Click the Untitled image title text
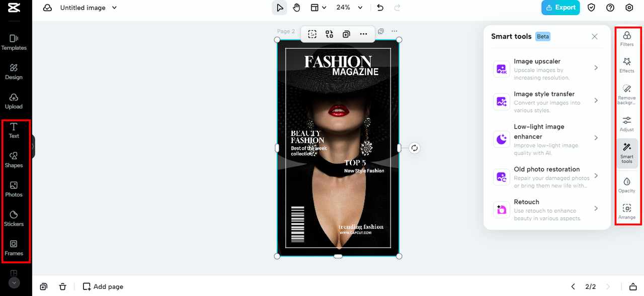 tap(83, 8)
